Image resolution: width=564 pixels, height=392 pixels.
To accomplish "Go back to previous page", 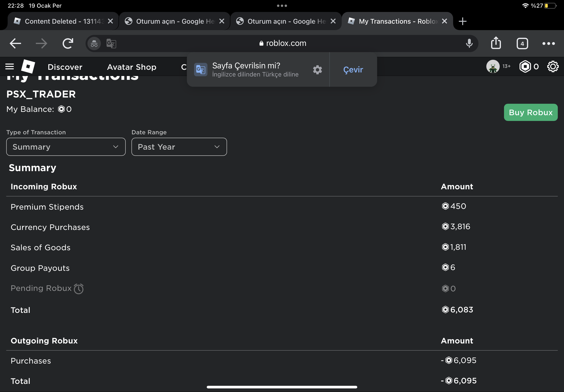I will (x=15, y=44).
